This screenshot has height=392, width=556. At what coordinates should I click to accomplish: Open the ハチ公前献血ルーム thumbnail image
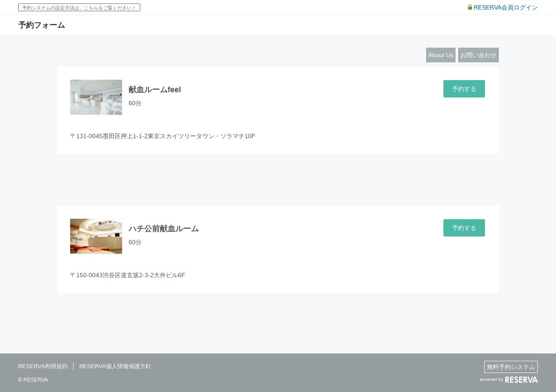pyautogui.click(x=96, y=236)
